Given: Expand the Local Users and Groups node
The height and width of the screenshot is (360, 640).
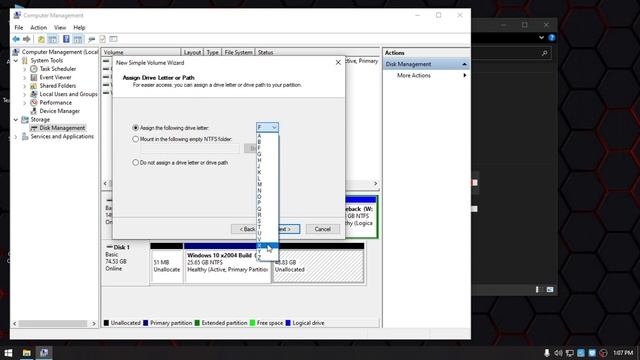Looking at the screenshot, I should [x=24, y=94].
